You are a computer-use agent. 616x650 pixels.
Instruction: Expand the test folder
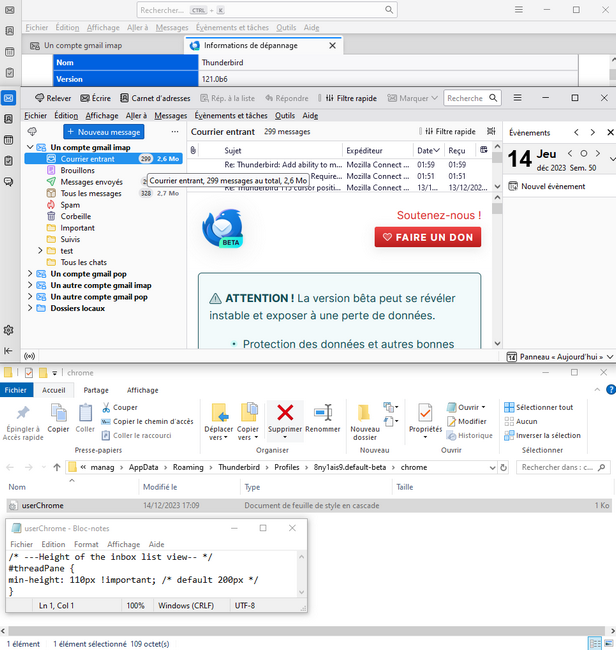[40, 251]
